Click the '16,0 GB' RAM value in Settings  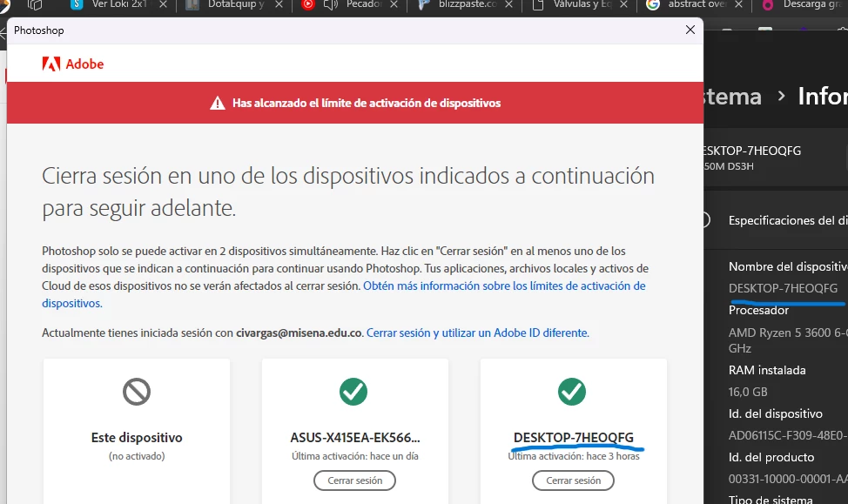point(748,392)
